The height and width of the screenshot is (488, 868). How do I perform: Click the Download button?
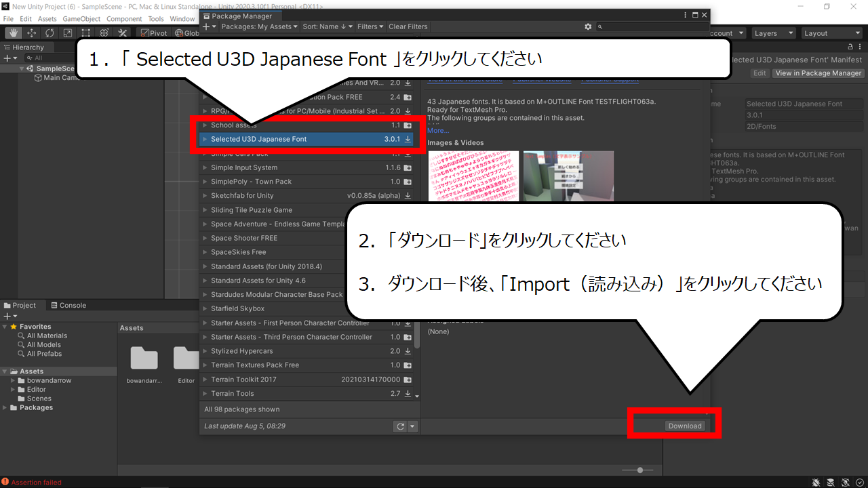684,426
